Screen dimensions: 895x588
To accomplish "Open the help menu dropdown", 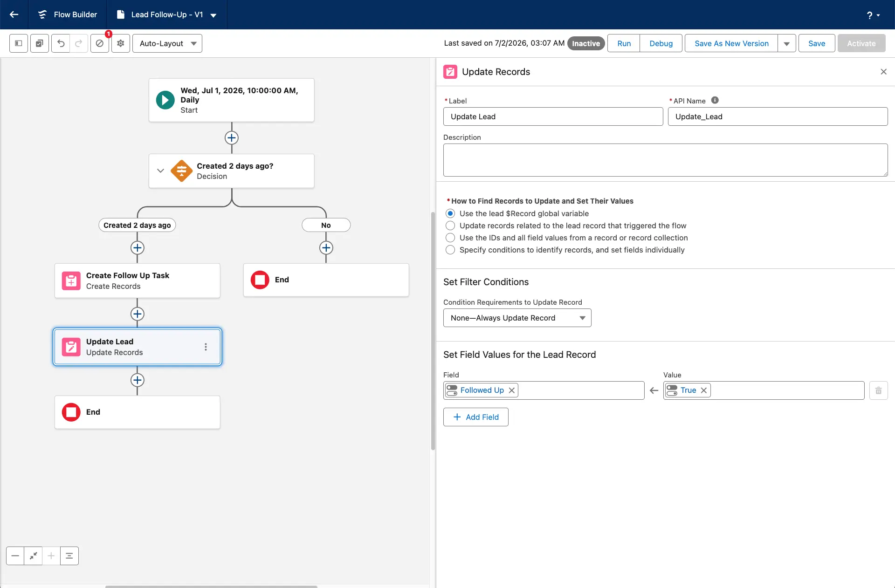I will click(x=873, y=15).
